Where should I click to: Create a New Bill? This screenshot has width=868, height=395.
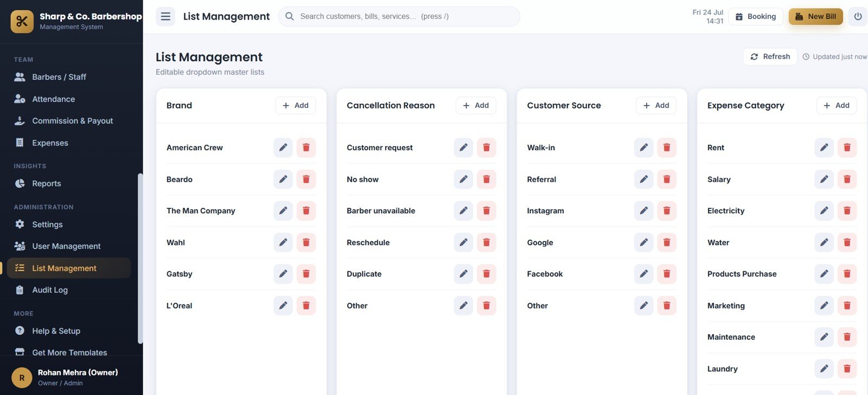[816, 16]
